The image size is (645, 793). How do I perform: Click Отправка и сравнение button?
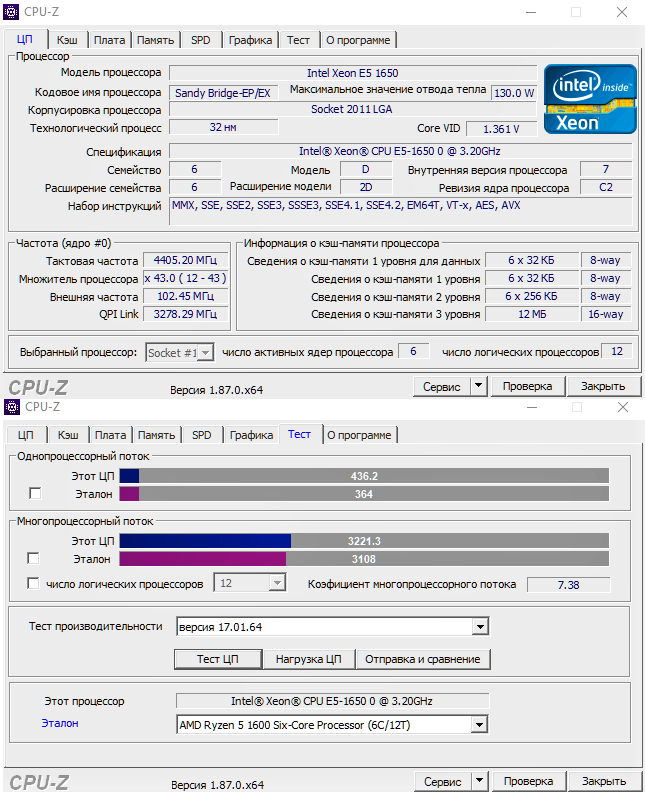423,659
